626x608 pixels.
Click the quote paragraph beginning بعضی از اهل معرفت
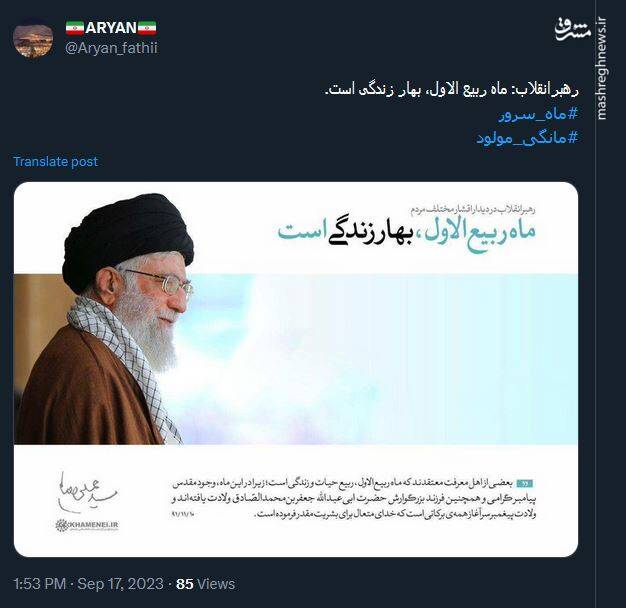tap(355, 499)
